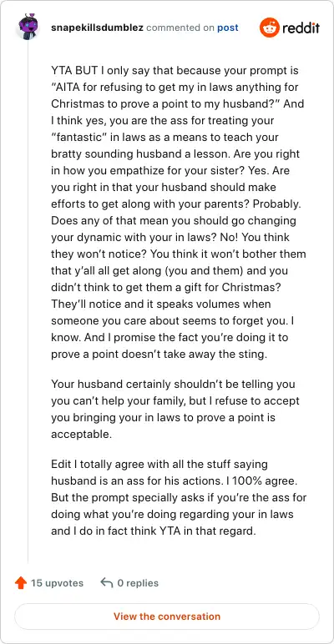The height and width of the screenshot is (644, 334).
Task: Open the snapekillsdumblez avatar image
Action: tap(28, 27)
